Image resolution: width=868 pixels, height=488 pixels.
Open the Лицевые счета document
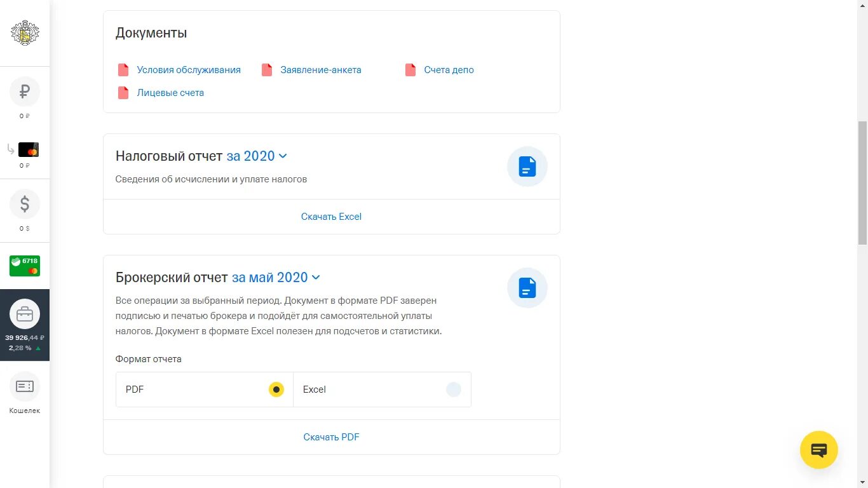point(170,93)
